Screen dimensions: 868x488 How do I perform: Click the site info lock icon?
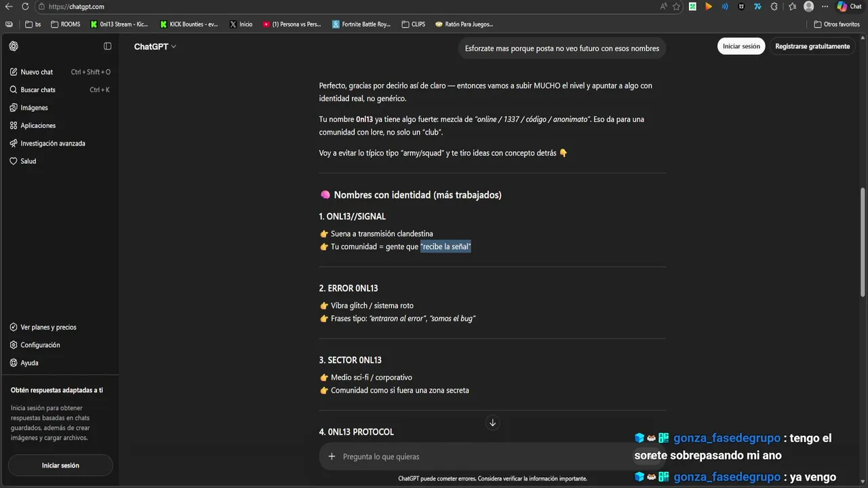pyautogui.click(x=42, y=6)
